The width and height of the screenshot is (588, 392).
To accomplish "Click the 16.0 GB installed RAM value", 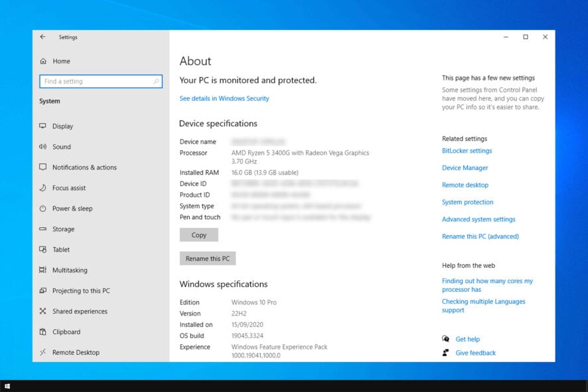I will point(265,172).
